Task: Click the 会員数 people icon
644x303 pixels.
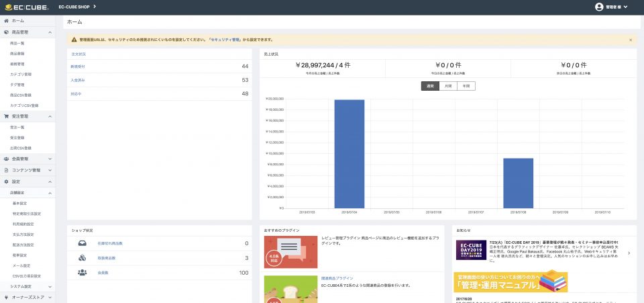Action: [82, 273]
